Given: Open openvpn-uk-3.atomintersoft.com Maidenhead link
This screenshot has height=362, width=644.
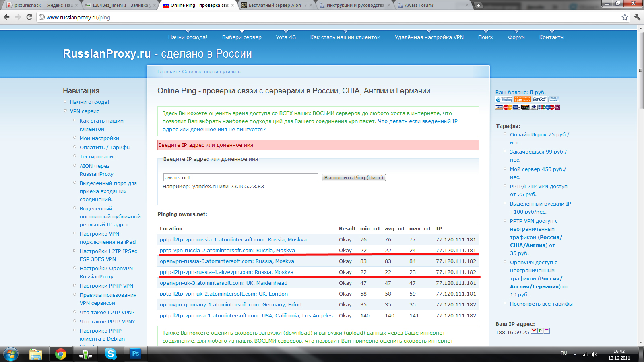Looking at the screenshot, I should [223, 283].
